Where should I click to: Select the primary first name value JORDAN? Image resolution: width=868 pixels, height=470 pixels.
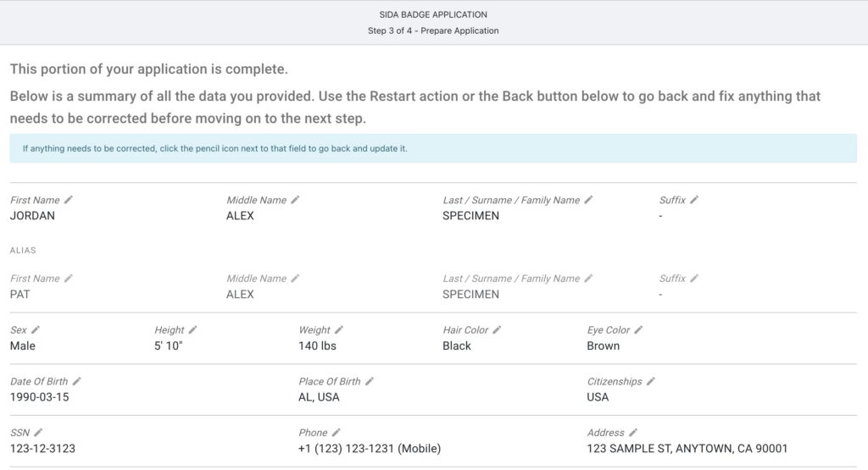coord(32,216)
